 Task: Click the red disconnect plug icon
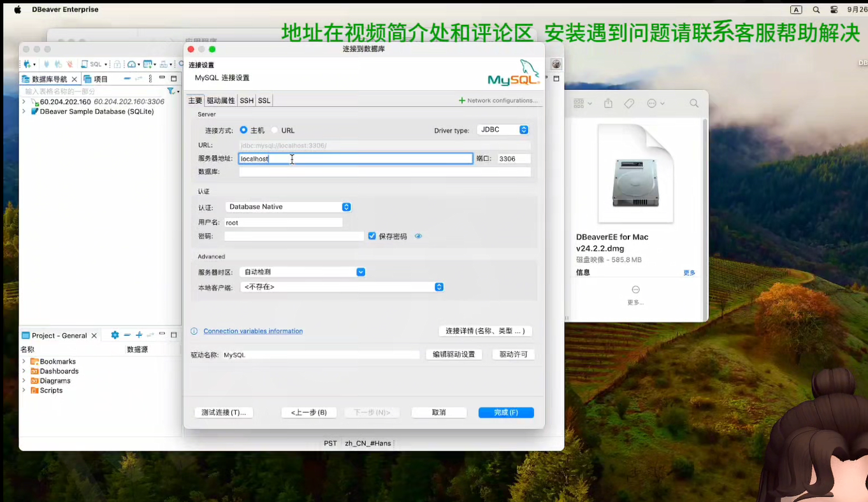pos(69,64)
